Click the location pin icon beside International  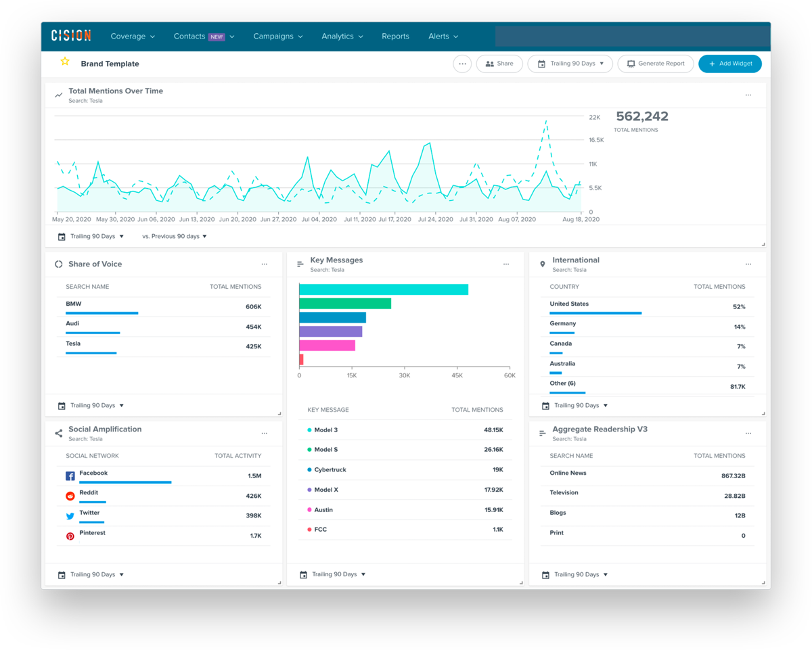click(x=543, y=264)
